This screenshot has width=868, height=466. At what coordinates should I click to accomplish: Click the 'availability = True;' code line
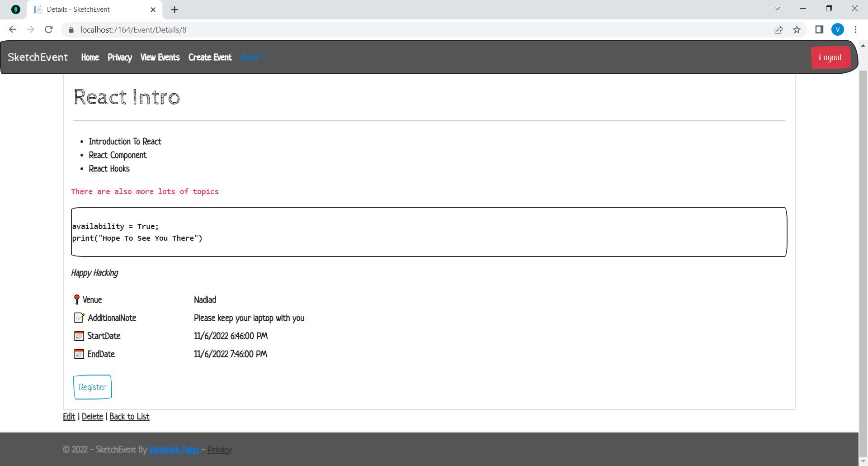[115, 226]
